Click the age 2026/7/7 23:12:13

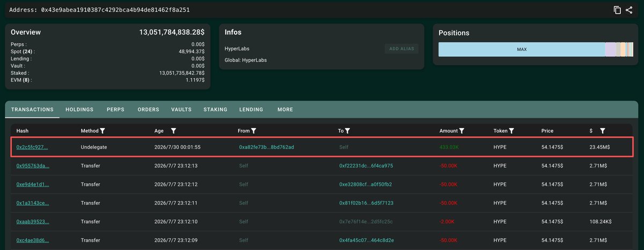[175, 166]
